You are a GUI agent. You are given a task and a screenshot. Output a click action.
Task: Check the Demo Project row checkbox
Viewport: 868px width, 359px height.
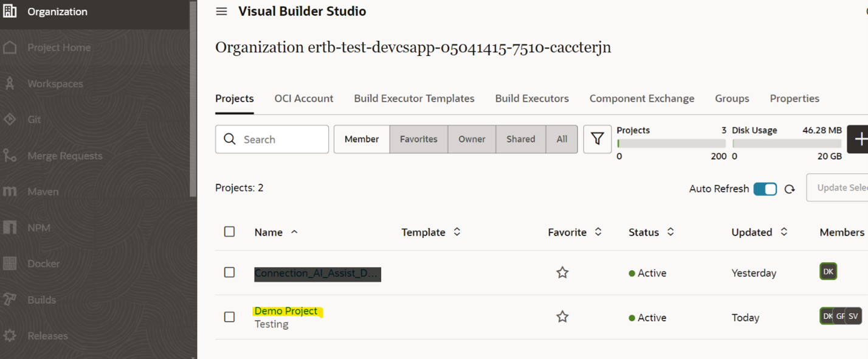click(x=229, y=317)
